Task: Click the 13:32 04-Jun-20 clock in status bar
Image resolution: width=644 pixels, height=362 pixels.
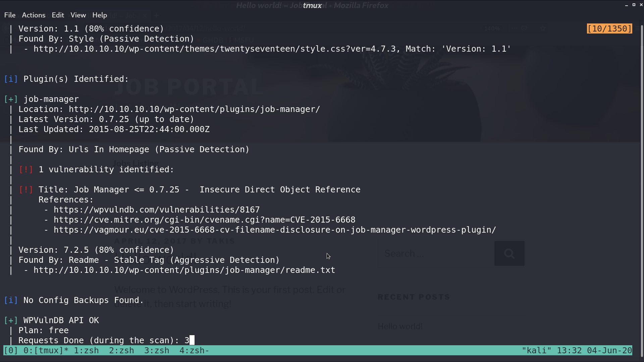Action: coord(594,350)
